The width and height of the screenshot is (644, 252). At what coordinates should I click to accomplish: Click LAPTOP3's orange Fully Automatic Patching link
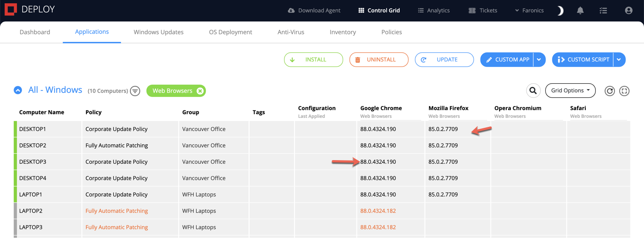tap(117, 227)
